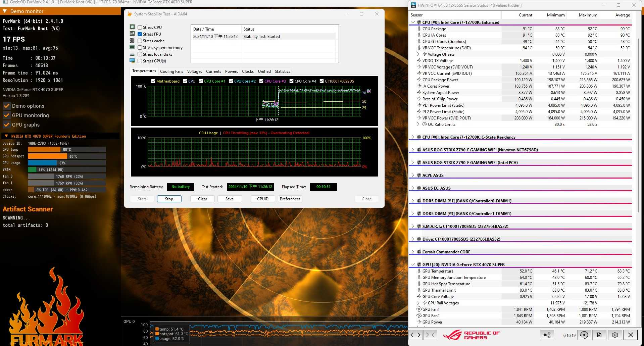The width and height of the screenshot is (644, 346).
Task: Expand the OC Ratio Limits row
Action: (418, 124)
